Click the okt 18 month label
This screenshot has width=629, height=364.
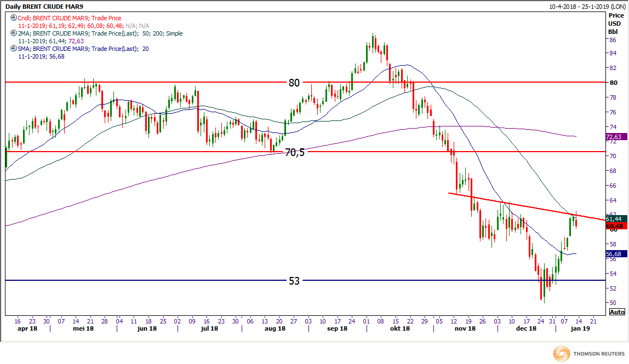[400, 328]
